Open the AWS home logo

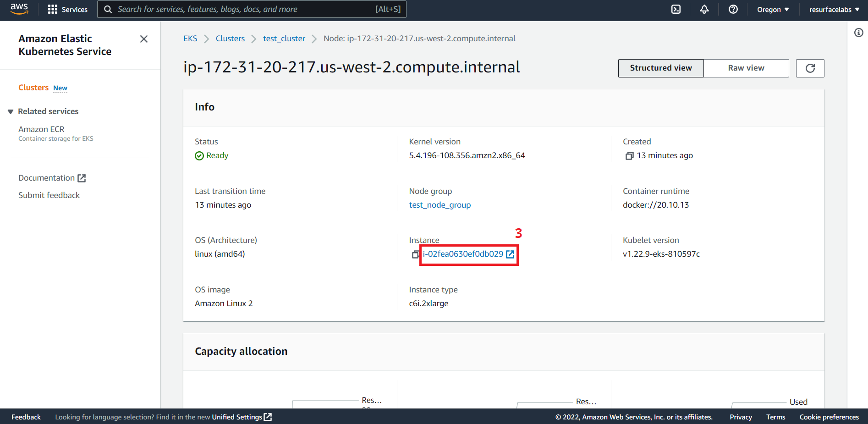pyautogui.click(x=19, y=9)
